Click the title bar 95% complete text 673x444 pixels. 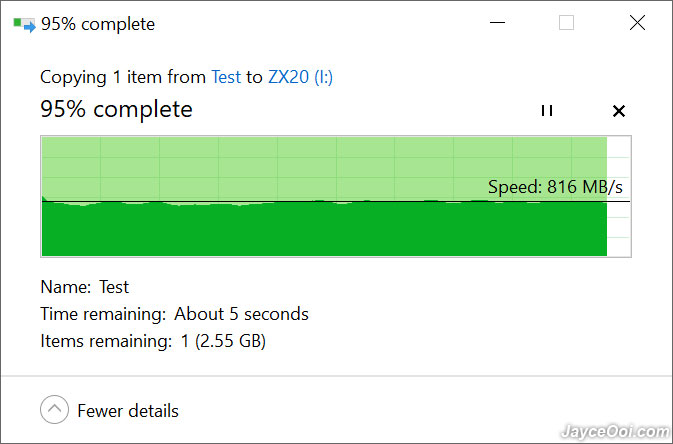tap(98, 24)
